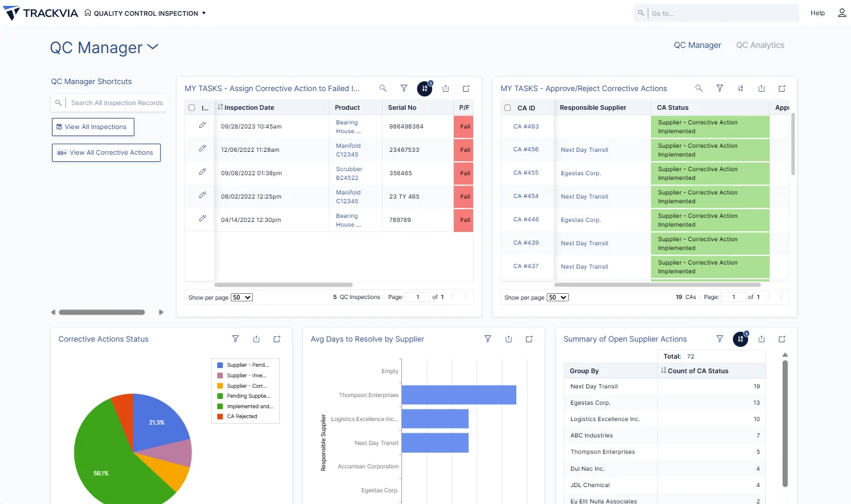Search within Assign Corrective Action table

[x=383, y=88]
